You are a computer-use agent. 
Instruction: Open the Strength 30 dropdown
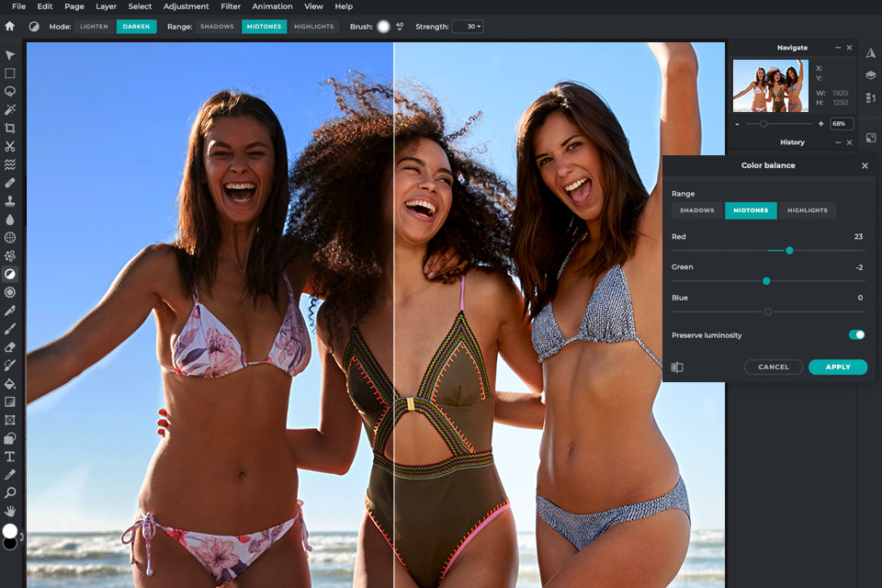click(468, 27)
